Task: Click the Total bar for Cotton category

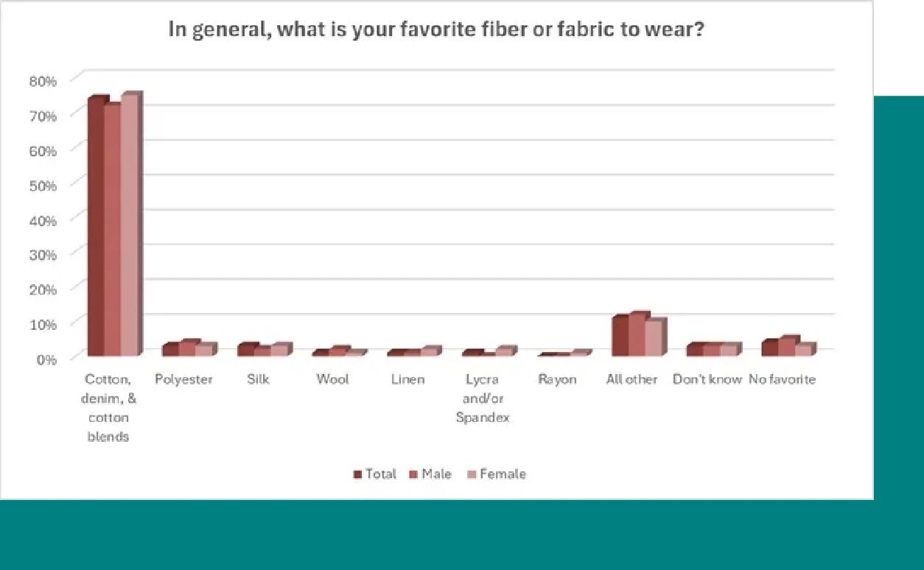Action: point(95,228)
